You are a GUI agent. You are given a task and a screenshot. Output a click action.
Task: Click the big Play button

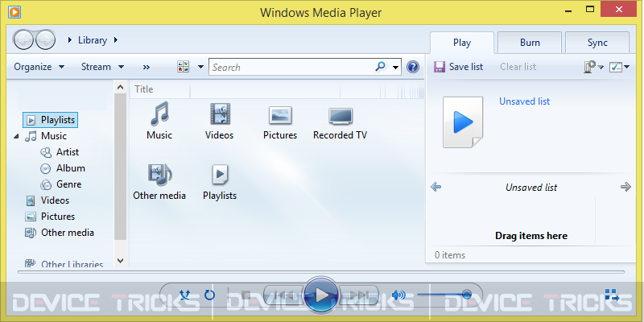point(321,295)
